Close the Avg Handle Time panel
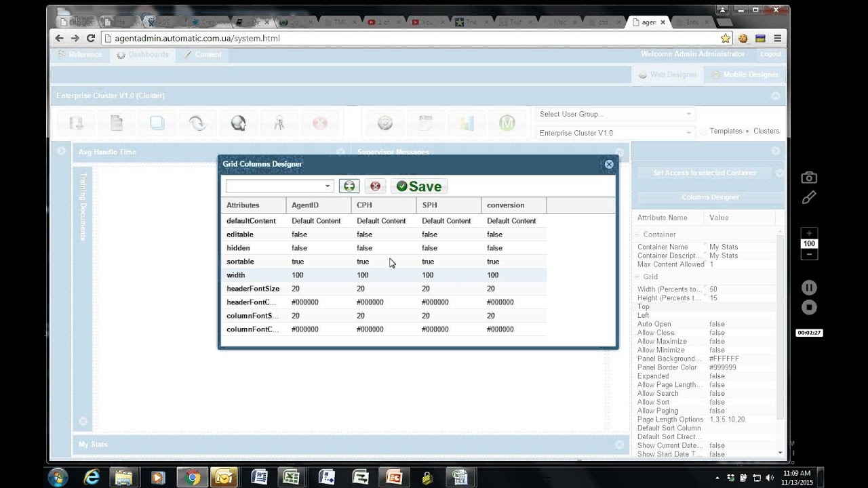Image resolution: width=868 pixels, height=488 pixels. 340,152
